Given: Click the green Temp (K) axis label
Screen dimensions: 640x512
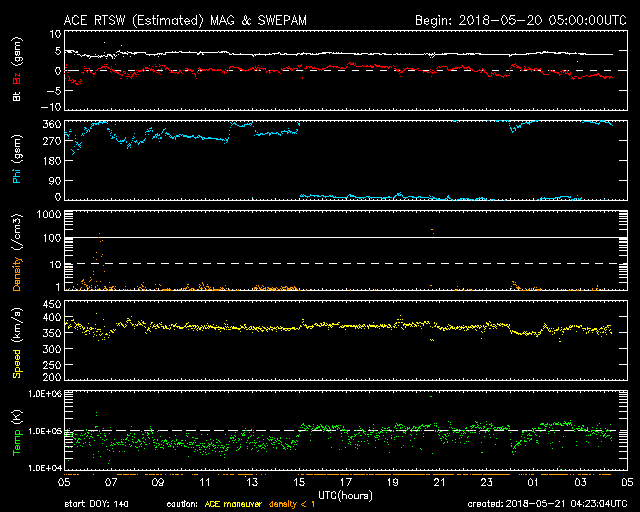Looking at the screenshot, I should click(16, 432).
